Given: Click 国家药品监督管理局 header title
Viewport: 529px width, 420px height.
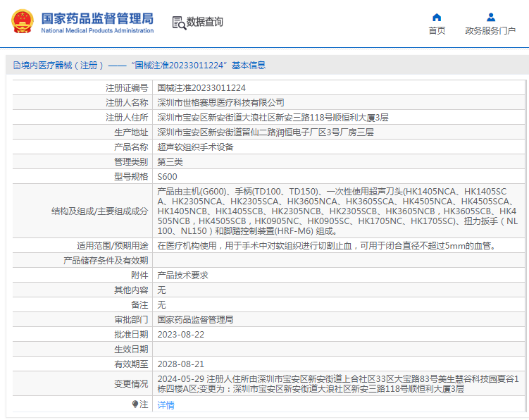Looking at the screenshot, I should tap(97, 18).
